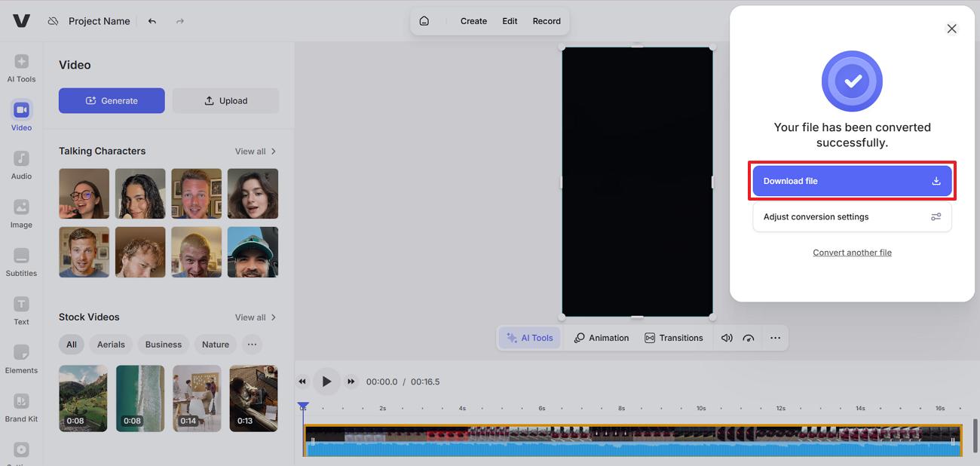Select the Business filter chip
This screenshot has height=466, width=980.
point(164,345)
